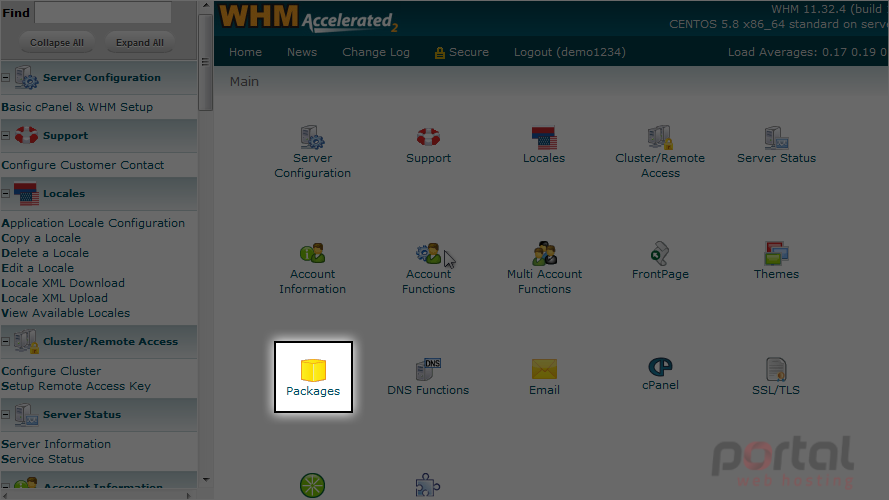Collapse the Locales sidebar section
This screenshot has width=889, height=500.
(x=6, y=193)
